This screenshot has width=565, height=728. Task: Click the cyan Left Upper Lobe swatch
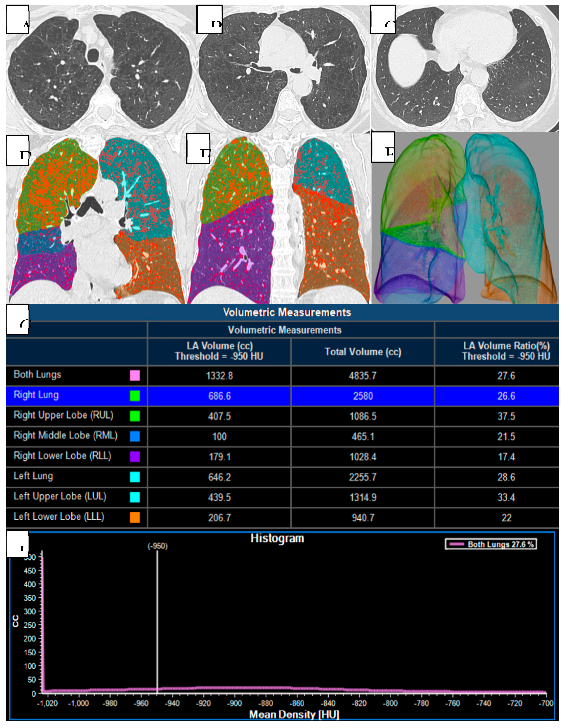point(135,497)
